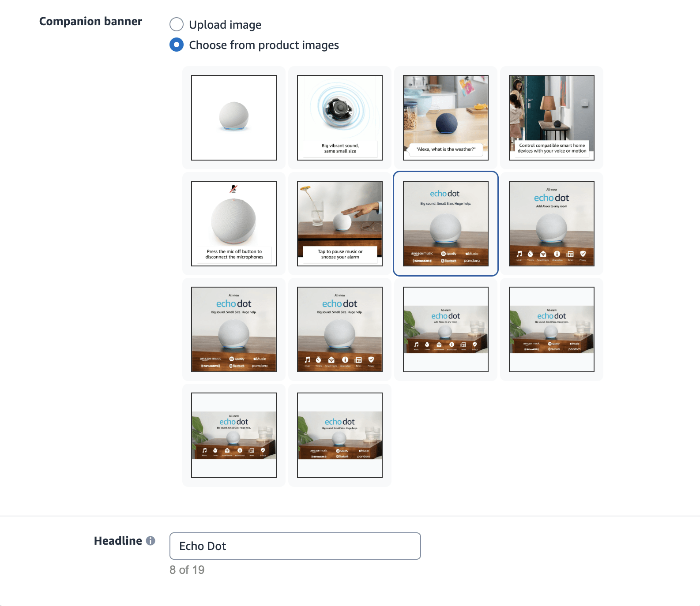Choose the Press the mic off button thumbnail
Image resolution: width=700 pixels, height=606 pixels.
coord(234,224)
